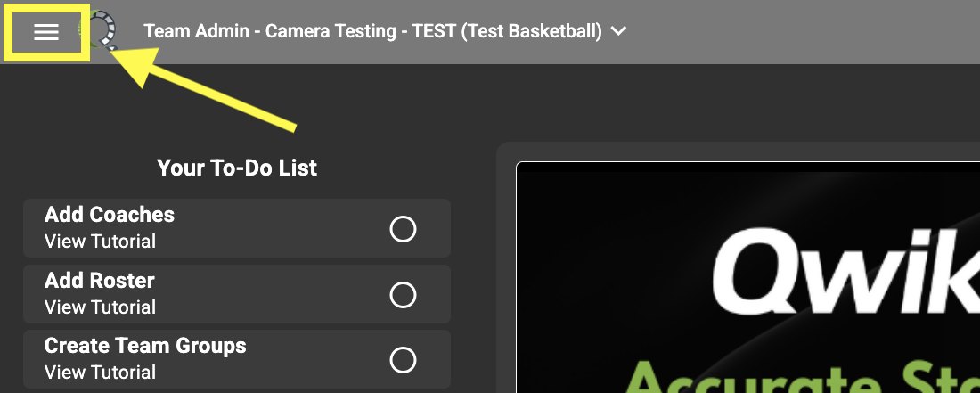Open the Team Admin Camera Testing title

[372, 32]
